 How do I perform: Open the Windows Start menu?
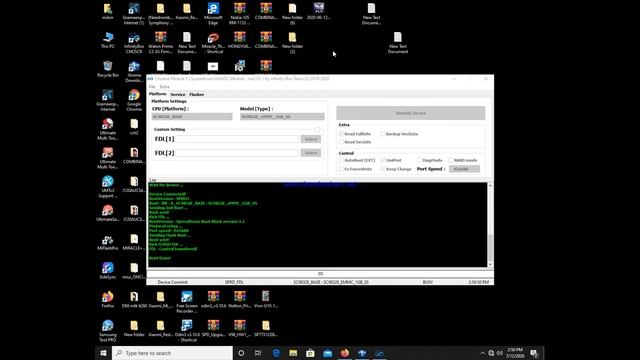[103, 353]
